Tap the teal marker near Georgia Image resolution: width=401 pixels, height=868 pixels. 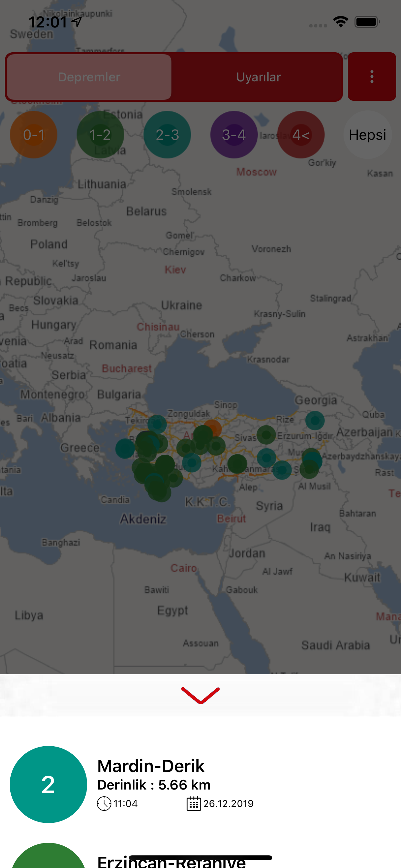(315, 420)
